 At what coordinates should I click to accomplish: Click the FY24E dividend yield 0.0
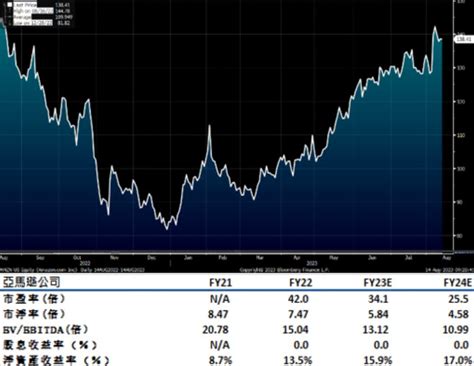(461, 345)
